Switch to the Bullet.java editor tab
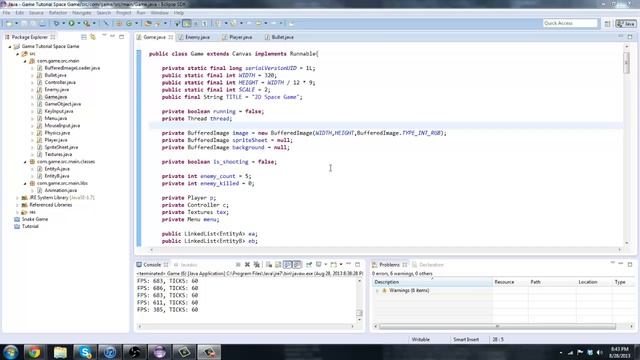 [282, 37]
